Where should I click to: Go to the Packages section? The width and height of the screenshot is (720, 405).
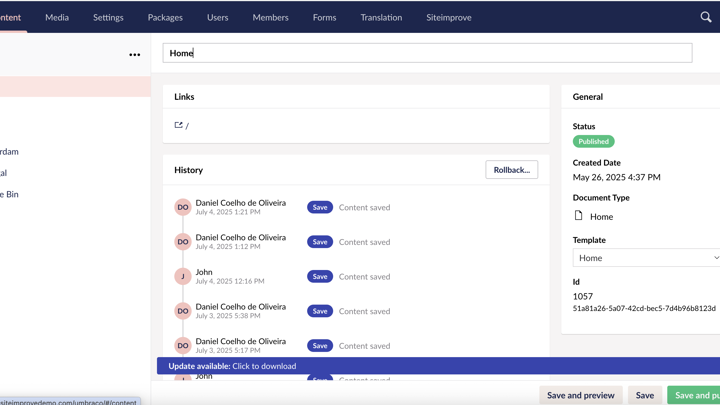pyautogui.click(x=165, y=17)
